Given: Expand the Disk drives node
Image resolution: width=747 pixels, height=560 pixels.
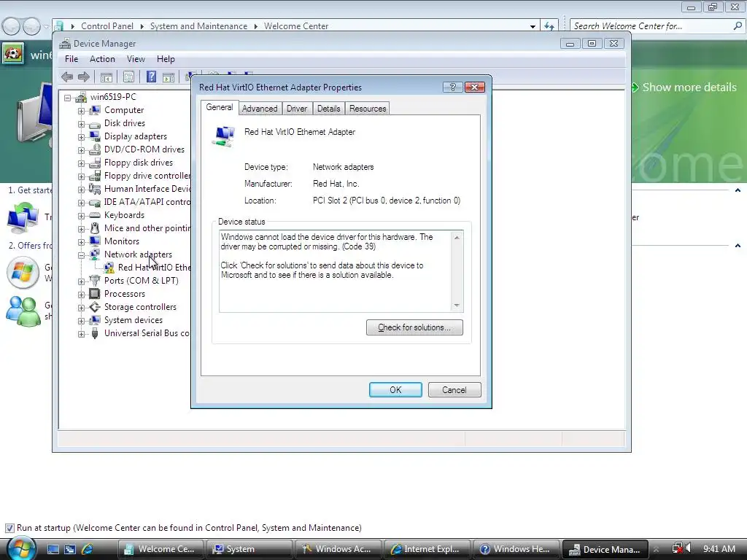Looking at the screenshot, I should click(x=81, y=124).
